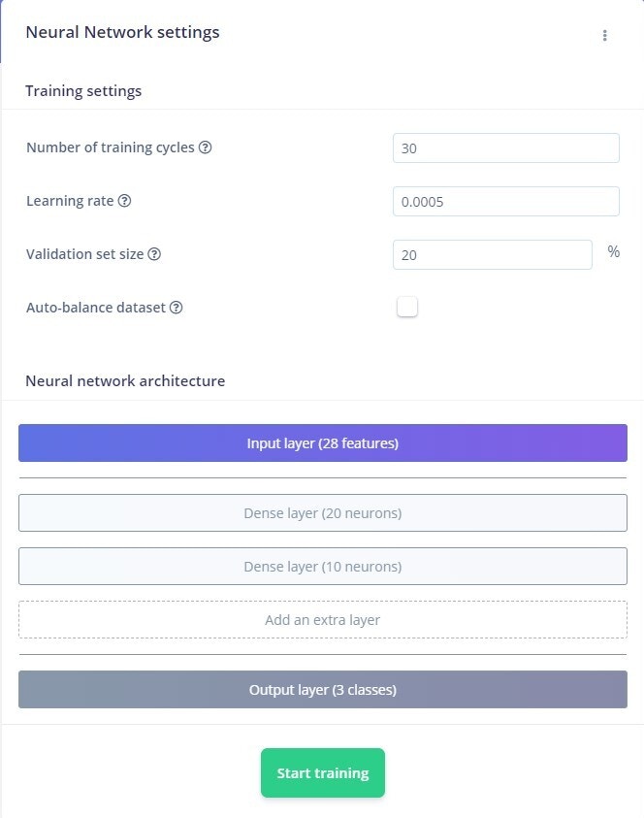This screenshot has width=644, height=818.
Task: Click the percent sign beside validation size
Action: tap(614, 252)
